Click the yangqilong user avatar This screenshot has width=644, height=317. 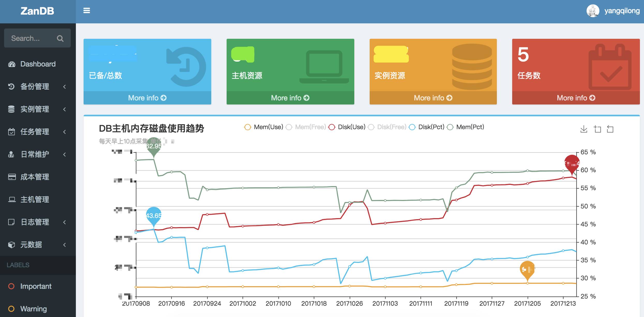point(593,11)
